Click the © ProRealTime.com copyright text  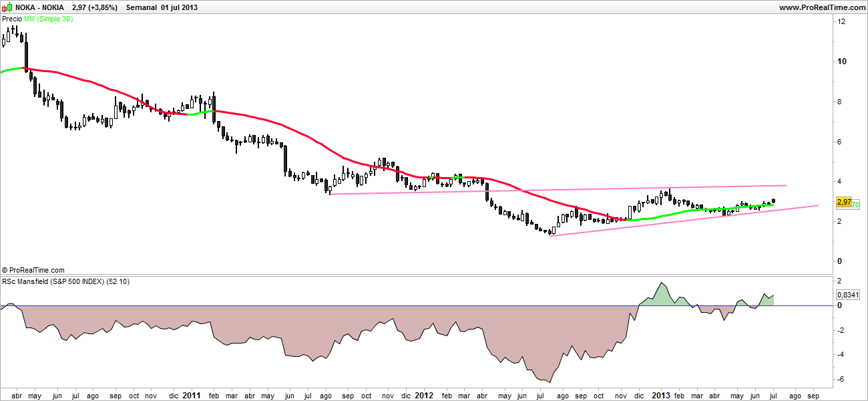point(33,269)
